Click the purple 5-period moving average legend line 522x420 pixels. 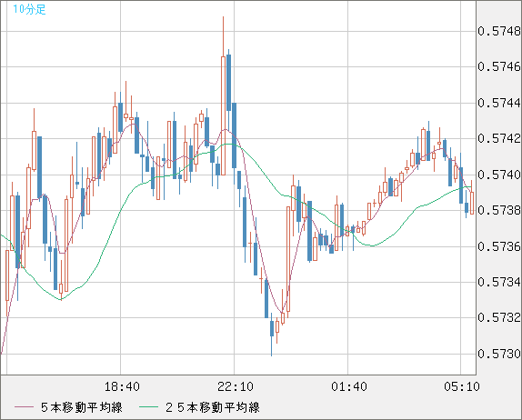(25, 407)
